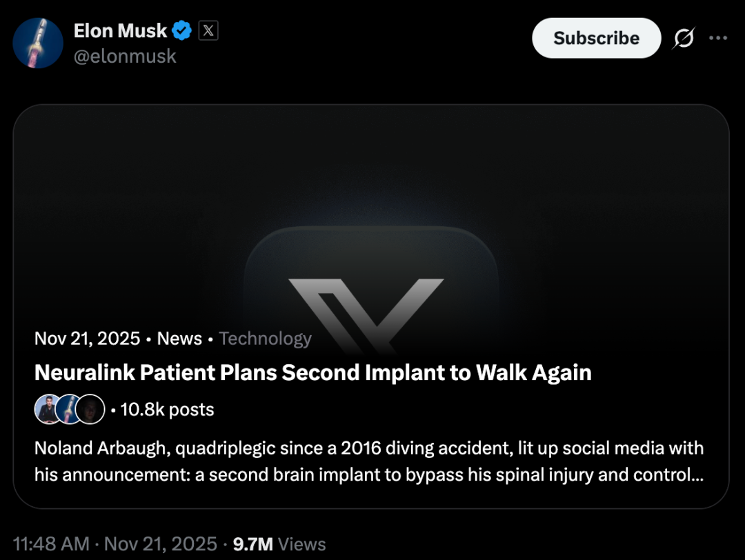This screenshot has width=745, height=560.
Task: Click the 10.8k posts count
Action: 167,410
